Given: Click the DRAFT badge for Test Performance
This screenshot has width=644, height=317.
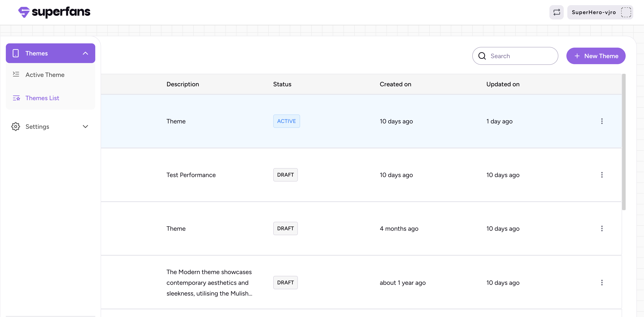Looking at the screenshot, I should coord(285,175).
